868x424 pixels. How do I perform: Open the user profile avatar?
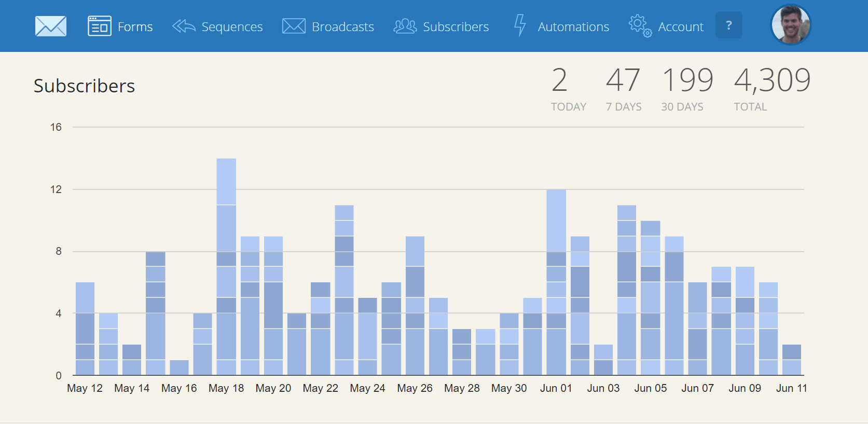(x=791, y=25)
